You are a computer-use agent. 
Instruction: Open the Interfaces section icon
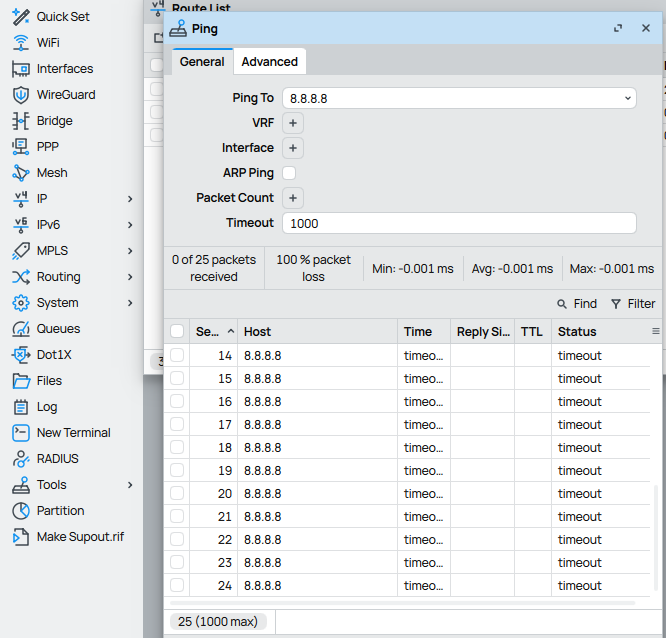[21, 69]
